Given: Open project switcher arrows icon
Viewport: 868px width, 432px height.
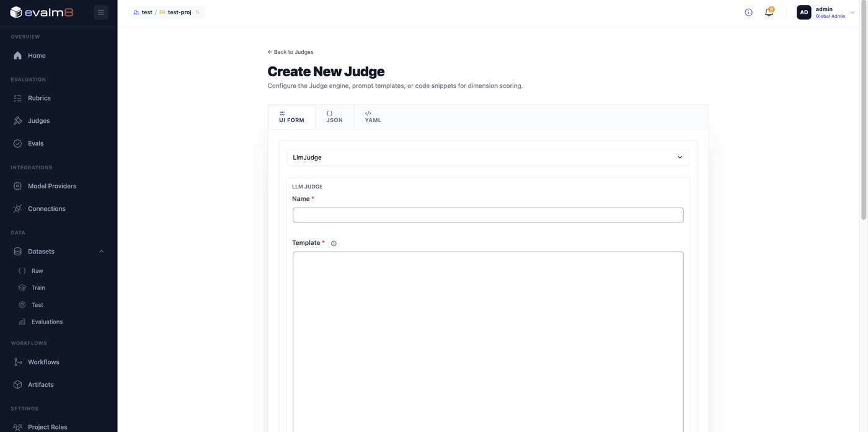Looking at the screenshot, I should pyautogui.click(x=198, y=12).
